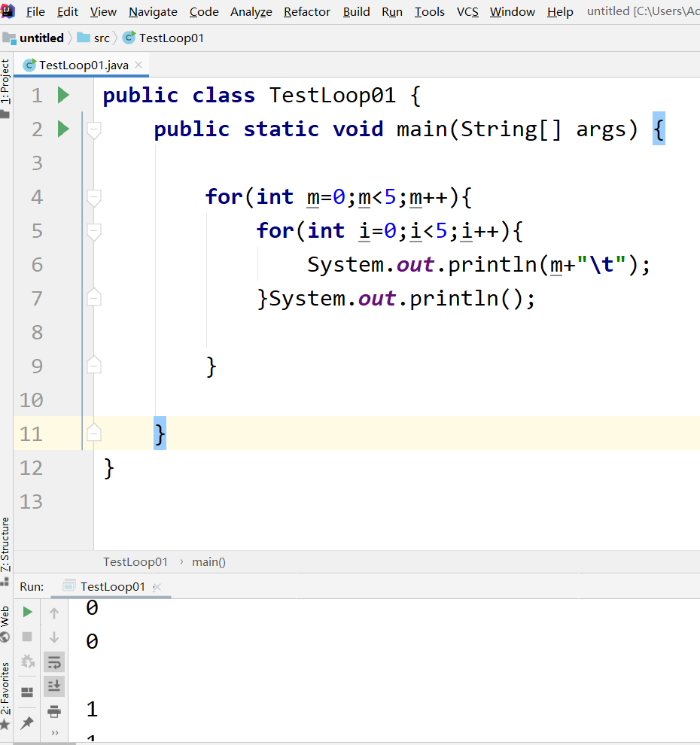Run the class from line 1 gutter arrow

(x=63, y=95)
